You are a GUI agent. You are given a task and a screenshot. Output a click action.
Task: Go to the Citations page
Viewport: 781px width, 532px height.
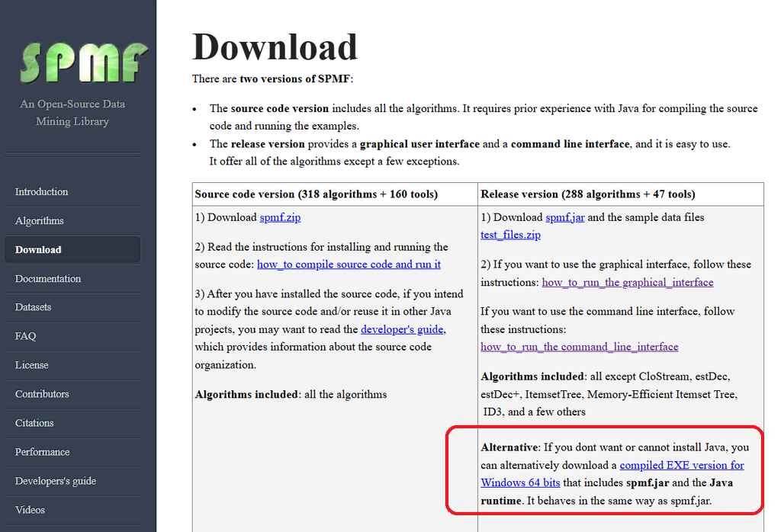pyautogui.click(x=34, y=423)
